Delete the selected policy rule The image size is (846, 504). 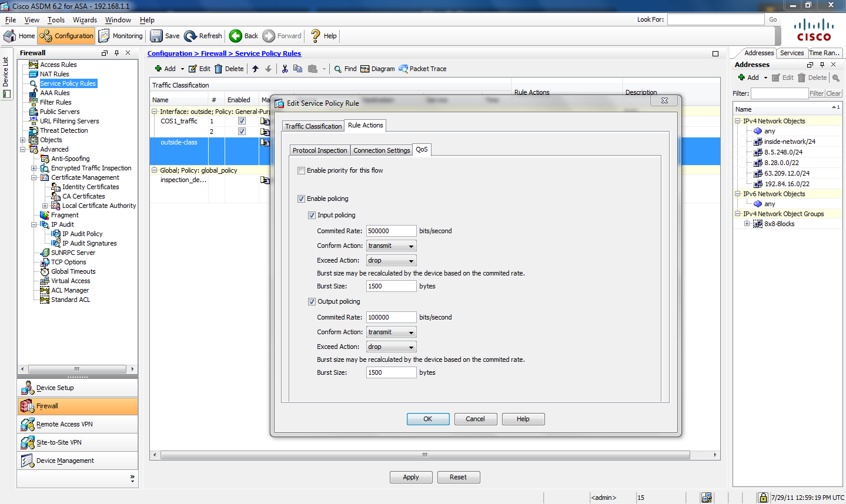[x=229, y=69]
